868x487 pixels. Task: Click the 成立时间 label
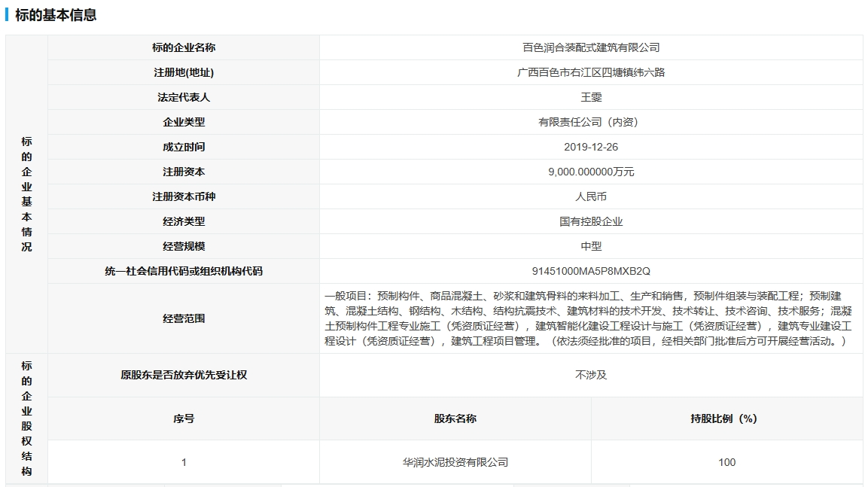[184, 148]
